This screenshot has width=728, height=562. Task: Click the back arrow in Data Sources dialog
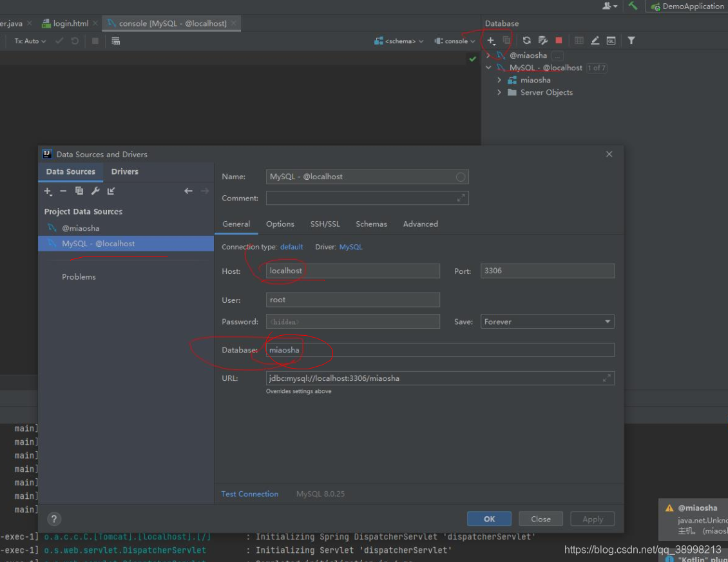188,191
